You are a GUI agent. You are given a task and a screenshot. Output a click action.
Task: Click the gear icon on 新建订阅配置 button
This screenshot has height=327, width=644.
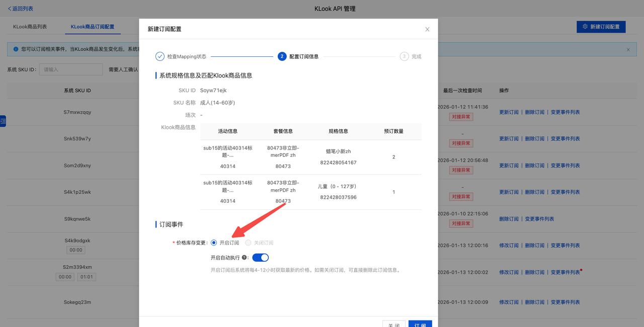click(585, 26)
